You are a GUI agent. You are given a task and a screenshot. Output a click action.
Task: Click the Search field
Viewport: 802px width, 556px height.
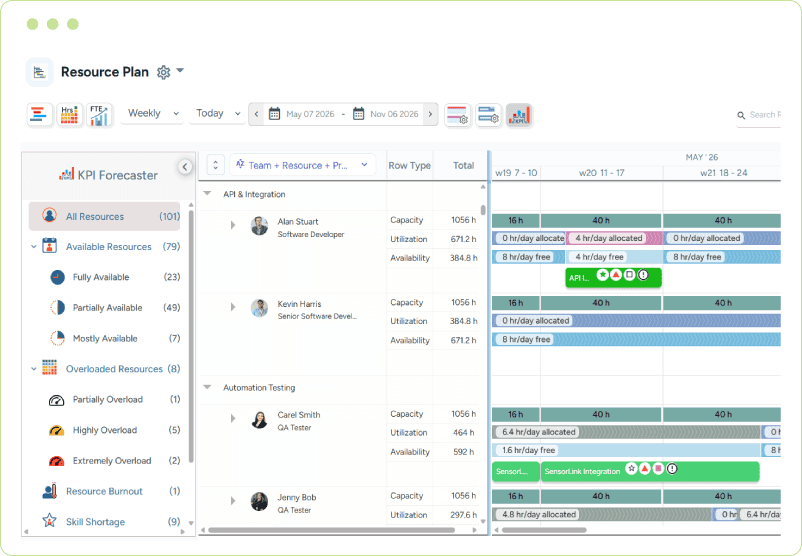pos(759,115)
